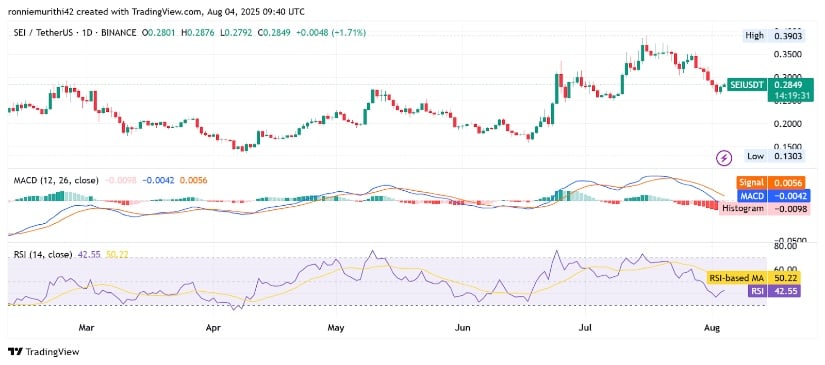
Task: Click the SEI / TetherUS symbol title
Action: pyautogui.click(x=43, y=33)
